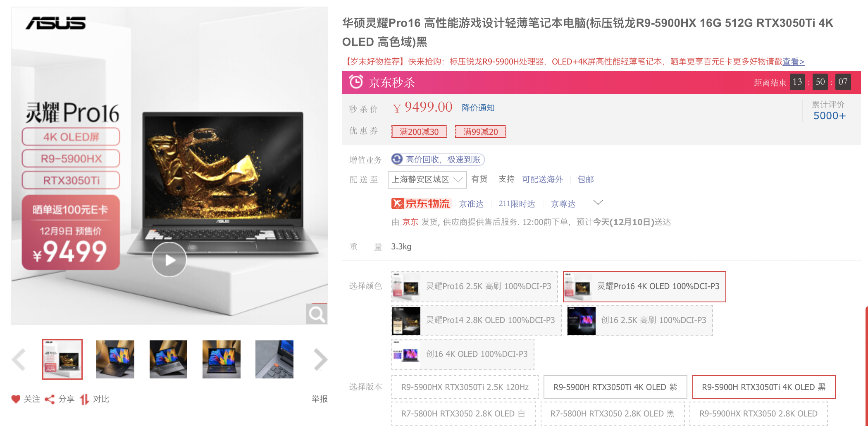Screen dimensions: 868x426
Task: Click the 京准达 delivery link
Action: (471, 204)
